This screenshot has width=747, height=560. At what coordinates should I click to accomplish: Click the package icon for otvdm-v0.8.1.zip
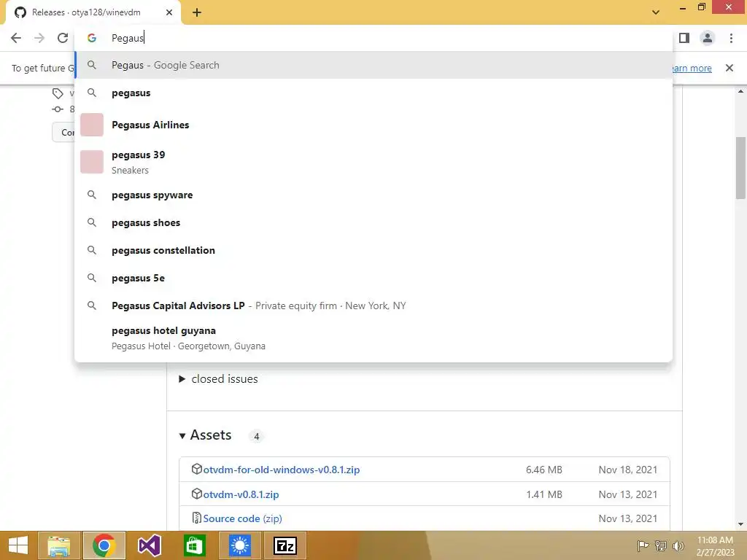pos(197,494)
